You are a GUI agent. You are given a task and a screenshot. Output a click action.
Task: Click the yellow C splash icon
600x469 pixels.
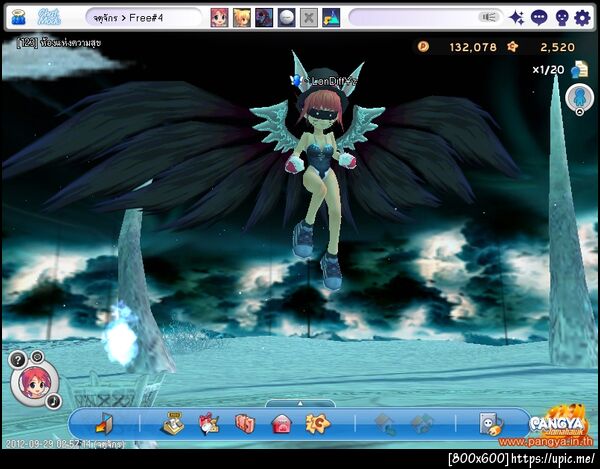click(x=317, y=424)
